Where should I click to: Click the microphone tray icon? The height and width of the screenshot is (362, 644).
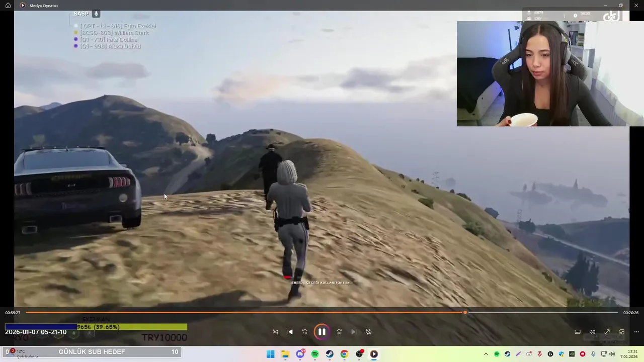(x=593, y=354)
